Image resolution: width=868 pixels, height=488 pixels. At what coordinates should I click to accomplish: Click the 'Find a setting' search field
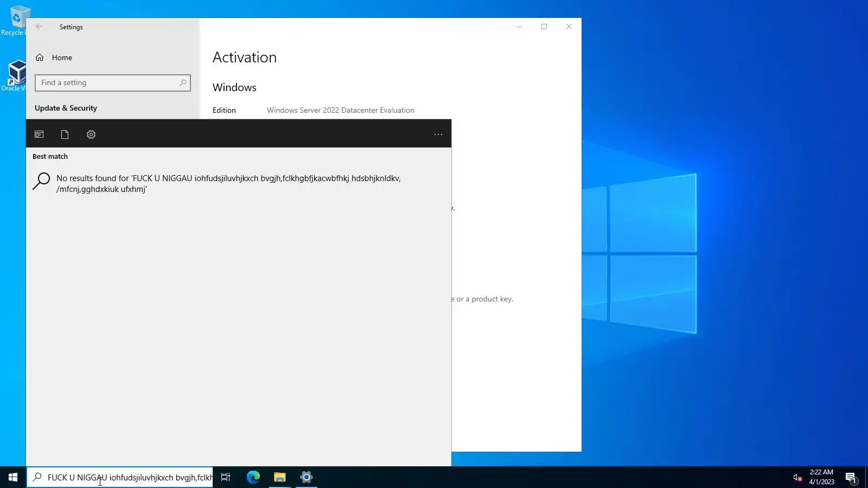pyautogui.click(x=113, y=83)
